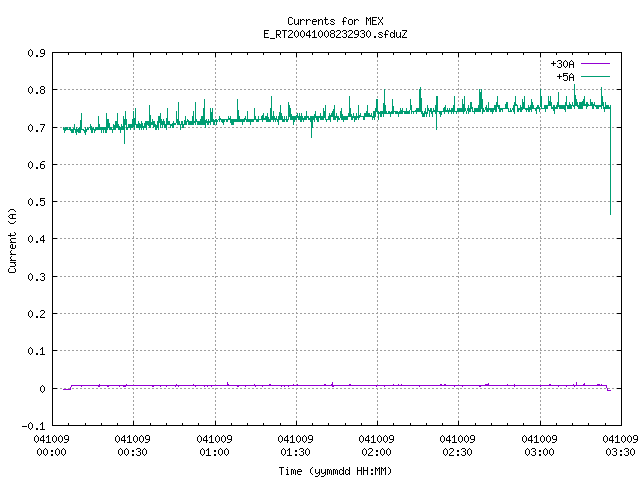Click the purple +30A legend line sample
Screen dimensions: 640x480
click(x=595, y=64)
